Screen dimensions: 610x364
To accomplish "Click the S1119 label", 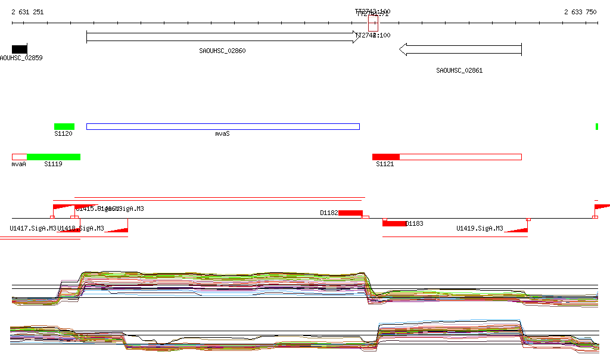I will point(53,164).
